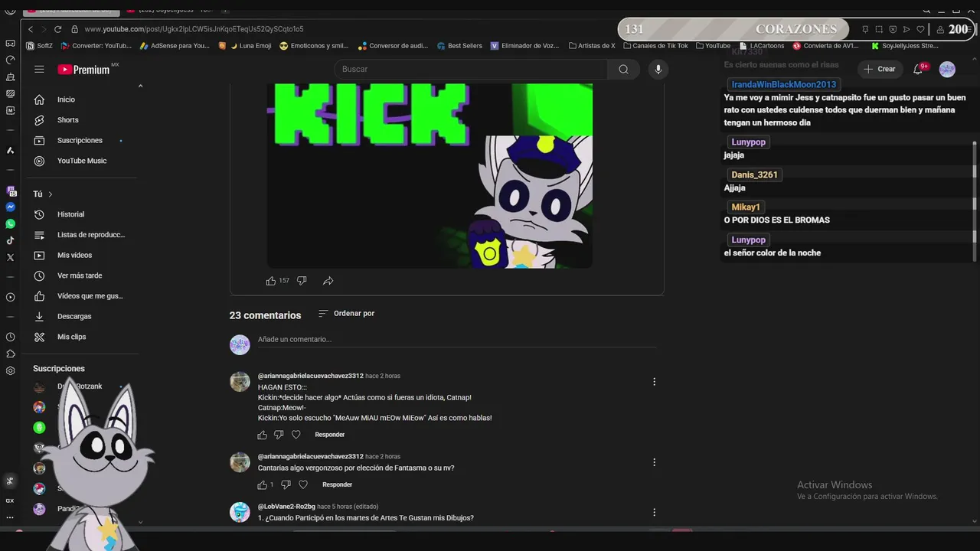Heart the HAGAN ESTO comment
The width and height of the screenshot is (980, 551).
pos(296,435)
